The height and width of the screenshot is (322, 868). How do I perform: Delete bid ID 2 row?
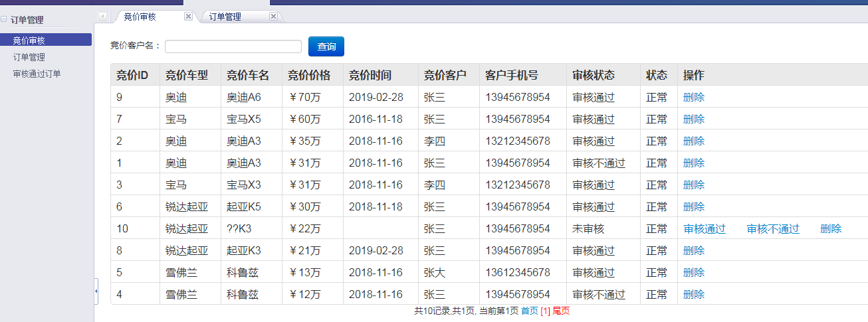tap(694, 141)
